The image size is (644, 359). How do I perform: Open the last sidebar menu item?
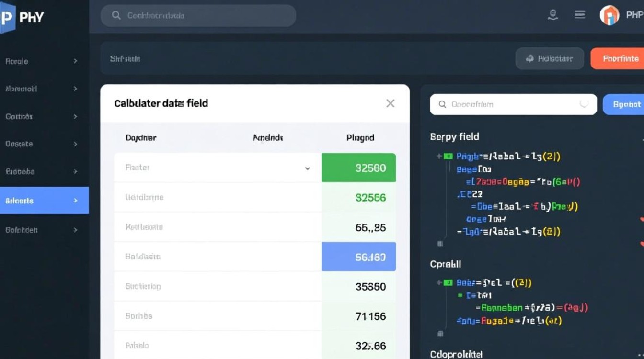click(41, 230)
